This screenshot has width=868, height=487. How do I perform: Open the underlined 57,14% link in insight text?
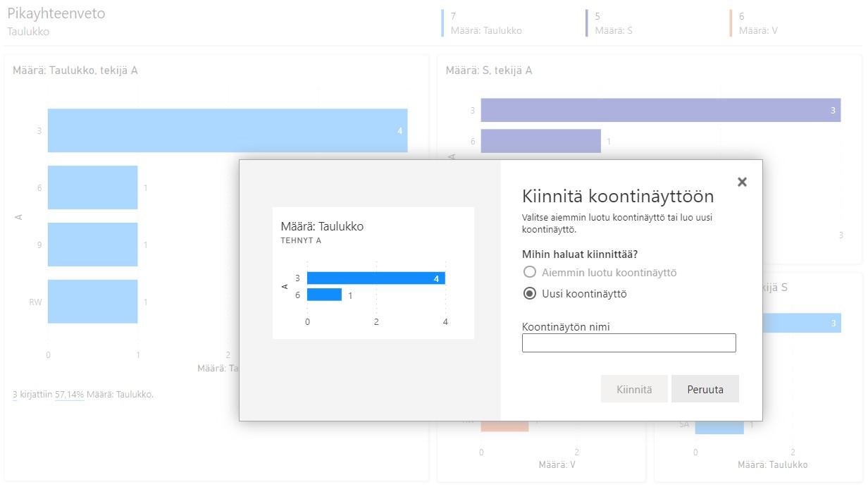click(x=69, y=395)
